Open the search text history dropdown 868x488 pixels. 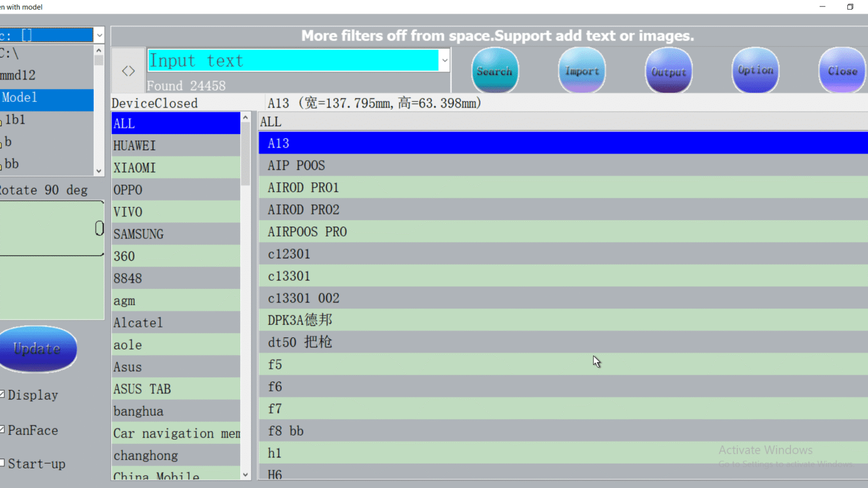(444, 60)
